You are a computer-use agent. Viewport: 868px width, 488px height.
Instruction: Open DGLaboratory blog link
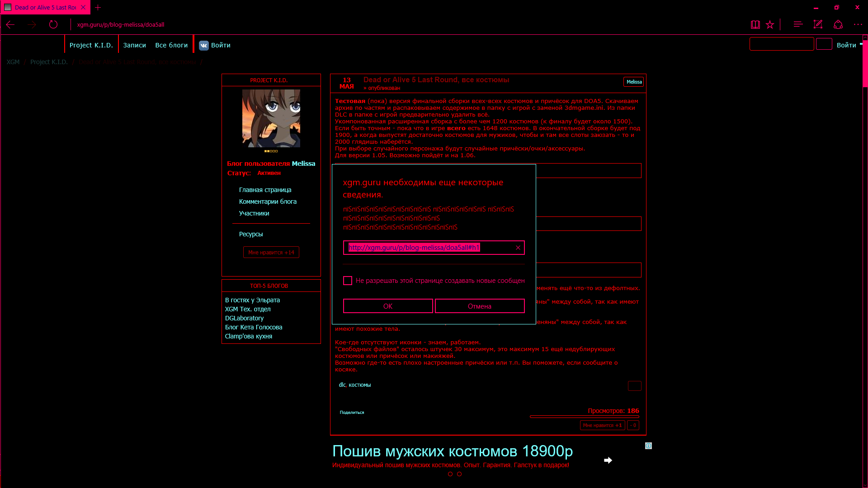click(244, 318)
